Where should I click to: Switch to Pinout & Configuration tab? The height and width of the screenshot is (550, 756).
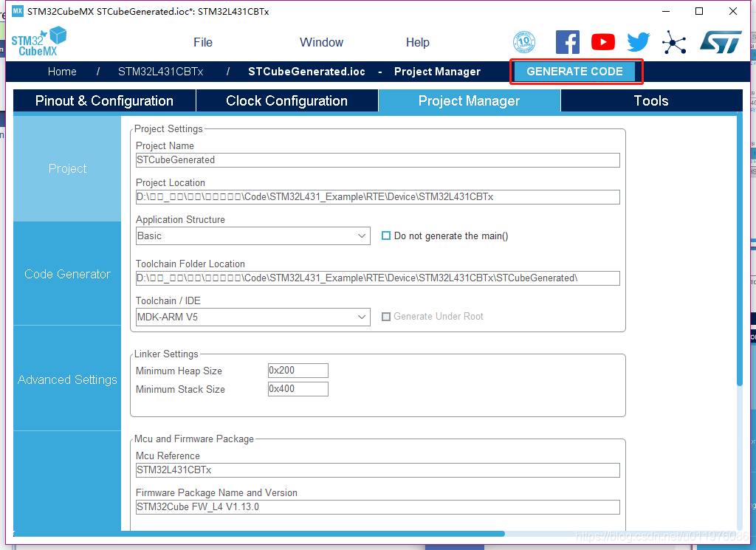click(104, 100)
